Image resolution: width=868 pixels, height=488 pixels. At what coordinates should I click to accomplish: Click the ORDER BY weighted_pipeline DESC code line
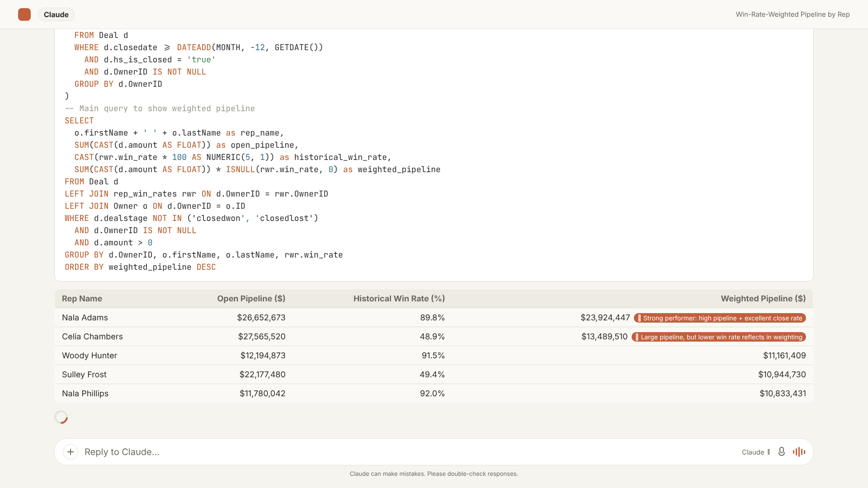point(140,267)
